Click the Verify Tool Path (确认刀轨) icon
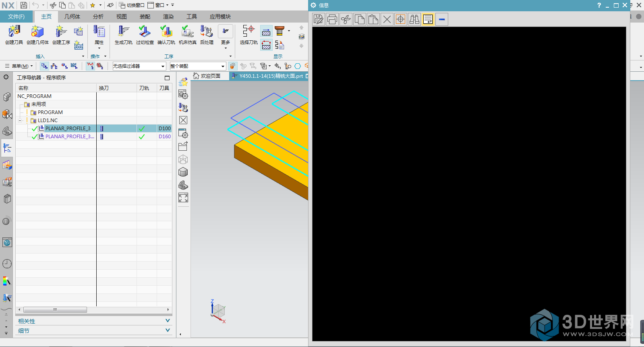Viewport: 644px width, 347px height. tap(166, 32)
